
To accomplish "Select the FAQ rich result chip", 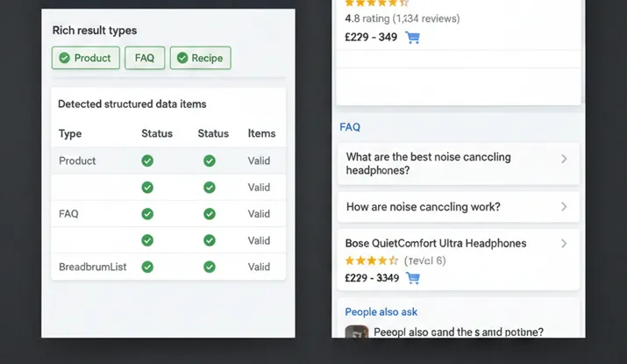I will pos(145,58).
